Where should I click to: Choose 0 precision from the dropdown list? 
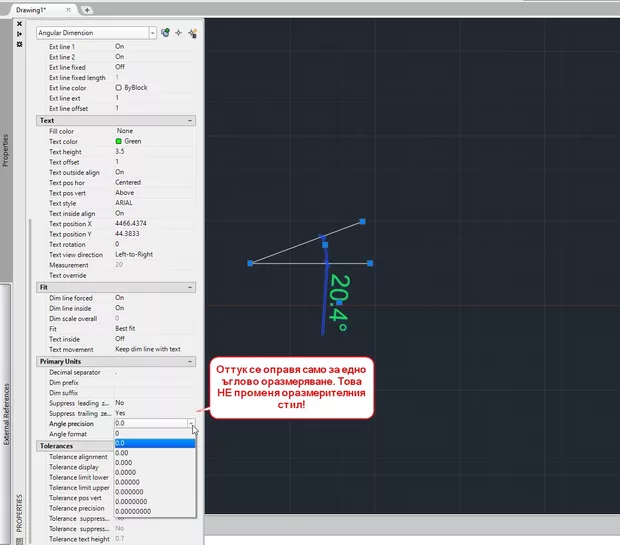click(x=120, y=433)
